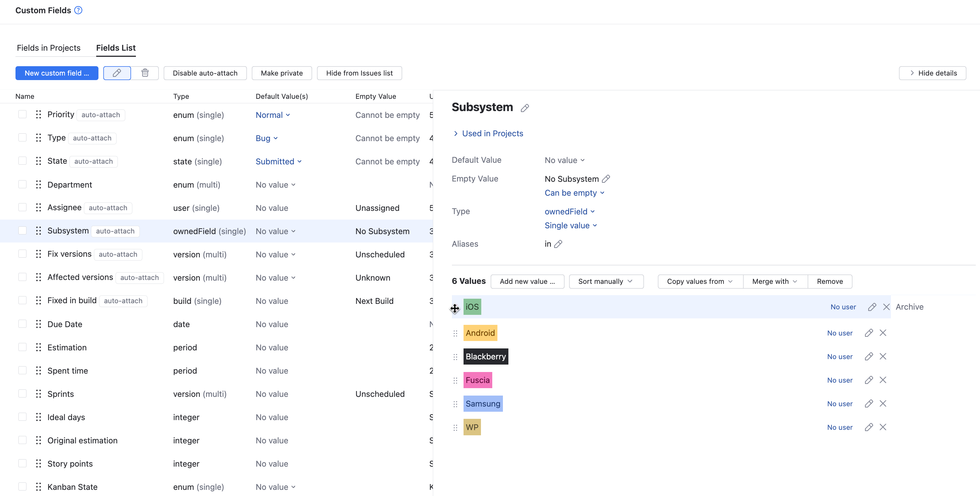This screenshot has width=980, height=496.
Task: Click Add new value button
Action: point(527,281)
